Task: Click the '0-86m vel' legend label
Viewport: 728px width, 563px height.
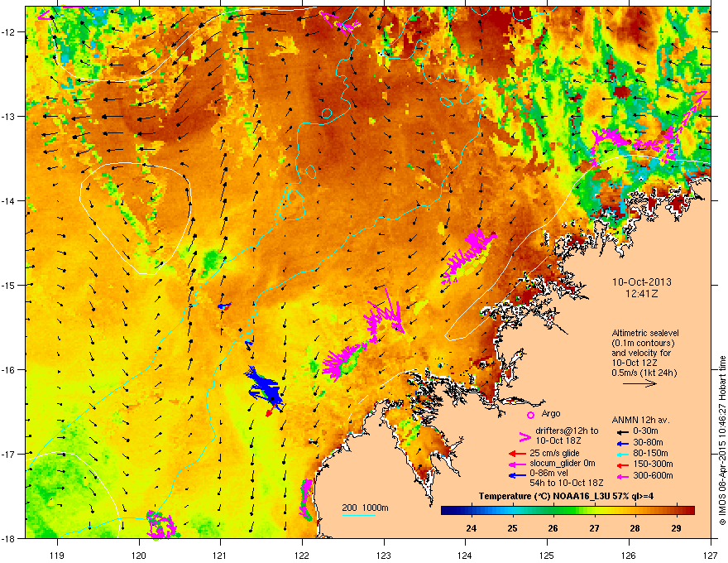Action: click(549, 473)
